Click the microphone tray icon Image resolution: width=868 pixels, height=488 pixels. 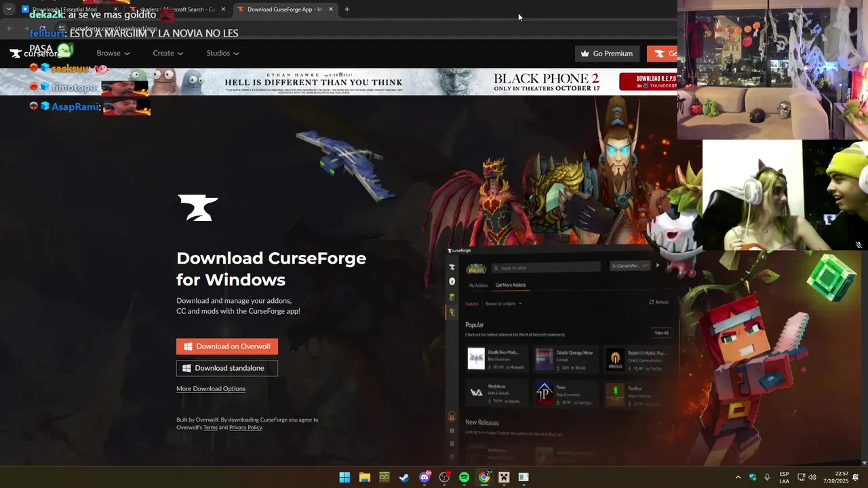(x=767, y=477)
